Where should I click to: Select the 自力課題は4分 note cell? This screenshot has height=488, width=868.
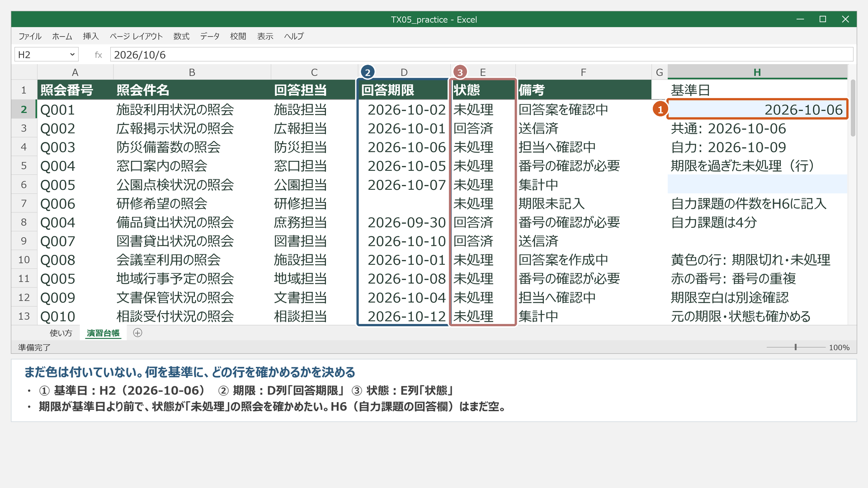[x=757, y=222]
